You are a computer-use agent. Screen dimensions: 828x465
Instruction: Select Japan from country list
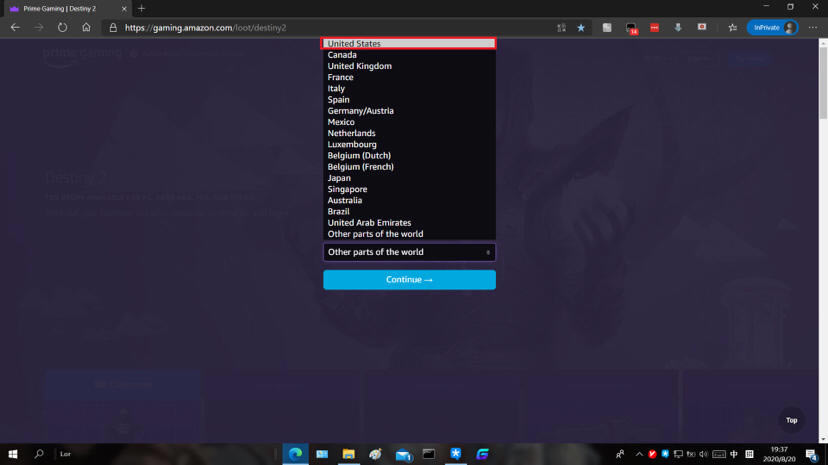pyautogui.click(x=409, y=178)
